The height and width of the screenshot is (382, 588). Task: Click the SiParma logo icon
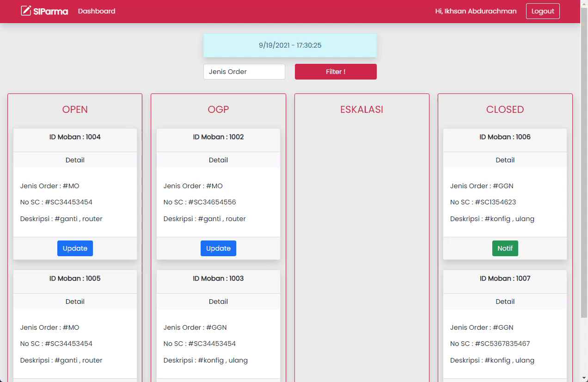click(x=26, y=11)
